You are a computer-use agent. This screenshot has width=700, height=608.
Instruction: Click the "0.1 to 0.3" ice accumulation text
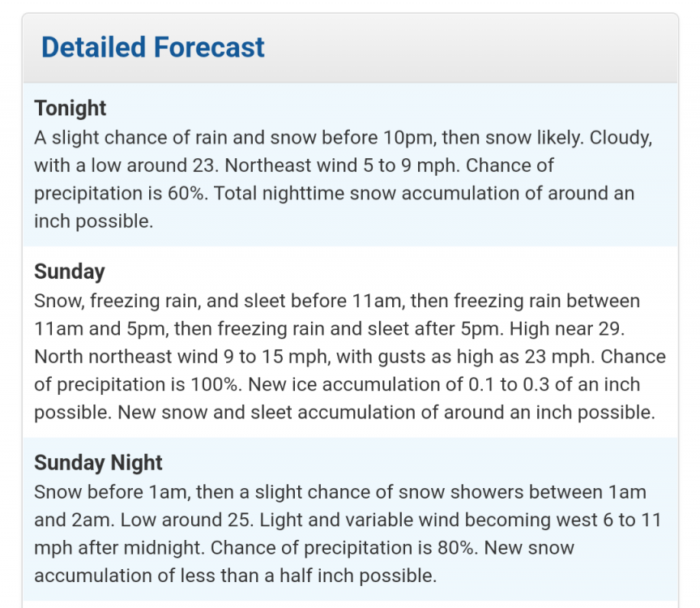tap(503, 384)
